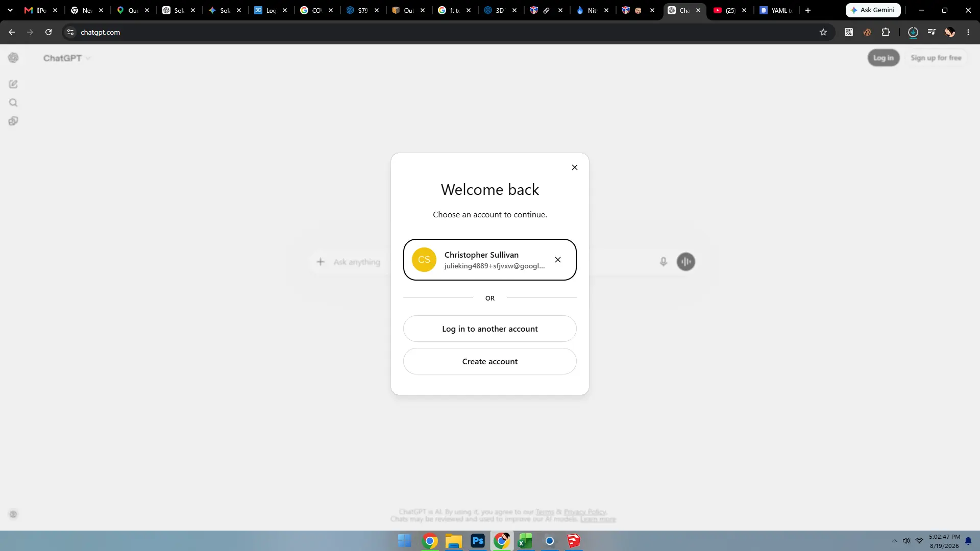The width and height of the screenshot is (980, 551).
Task: Show Chrome downloads
Action: tap(913, 32)
